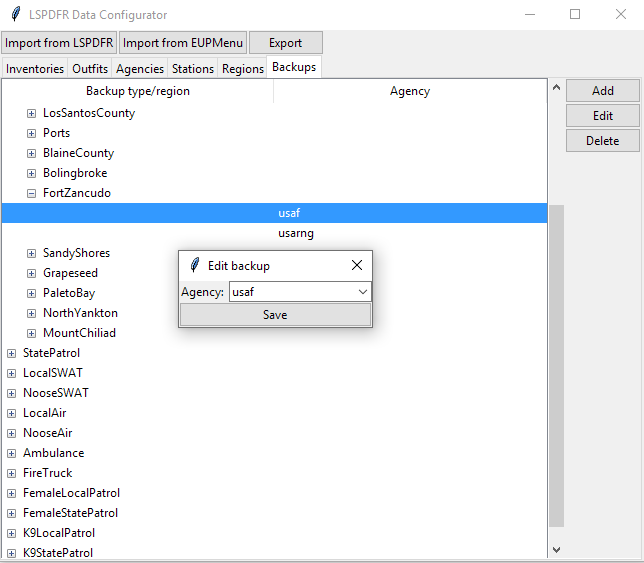Select the K9LocalPatrol label
The width and height of the screenshot is (644, 563).
click(59, 533)
